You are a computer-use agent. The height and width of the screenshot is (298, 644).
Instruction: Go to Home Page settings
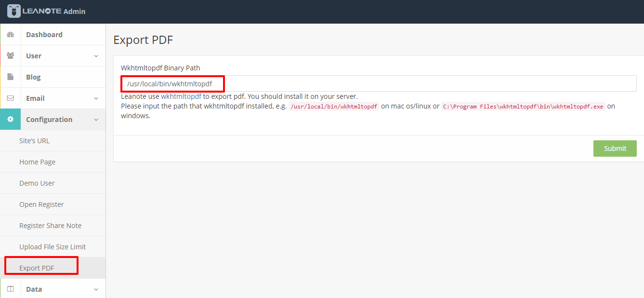(53, 162)
